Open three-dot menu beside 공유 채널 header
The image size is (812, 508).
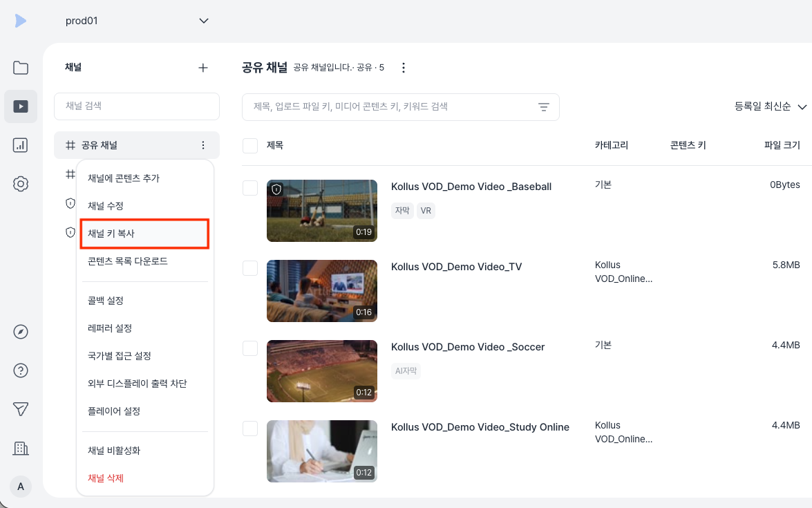(x=404, y=68)
